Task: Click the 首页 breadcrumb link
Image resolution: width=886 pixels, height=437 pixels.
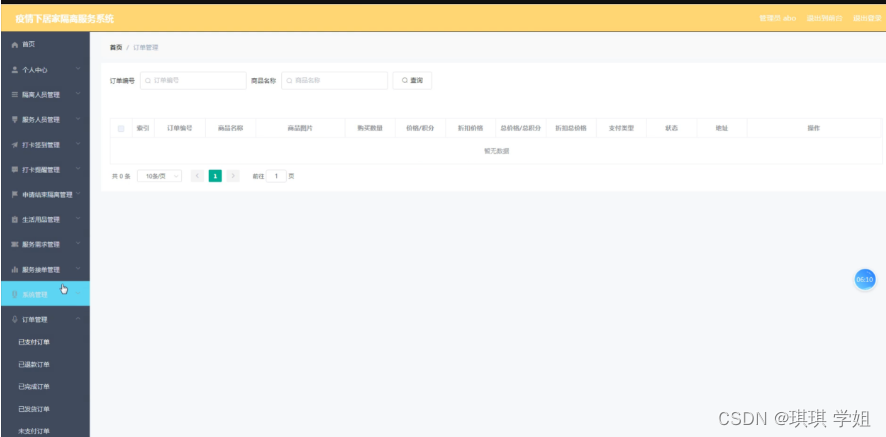Action: click(x=116, y=47)
